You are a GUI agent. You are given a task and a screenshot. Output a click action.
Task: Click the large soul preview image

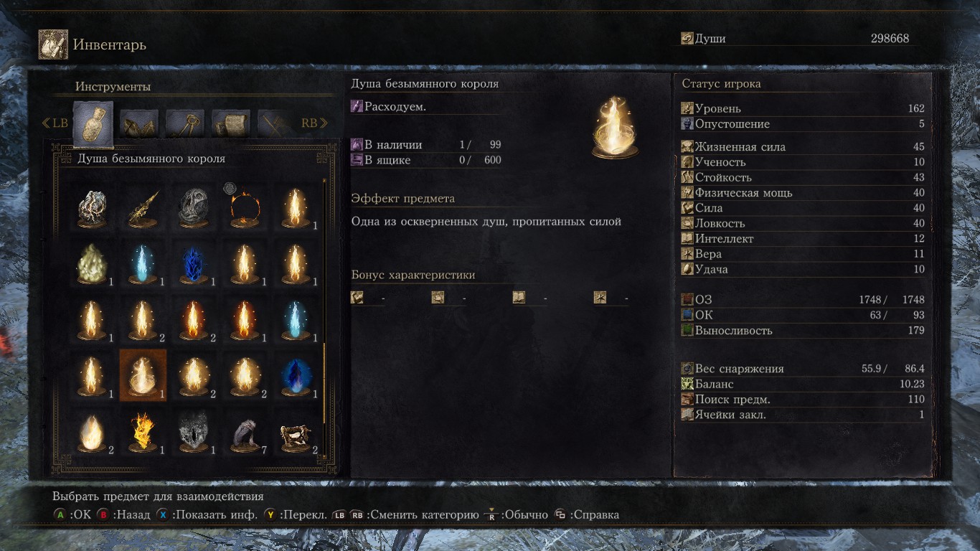pyautogui.click(x=616, y=128)
